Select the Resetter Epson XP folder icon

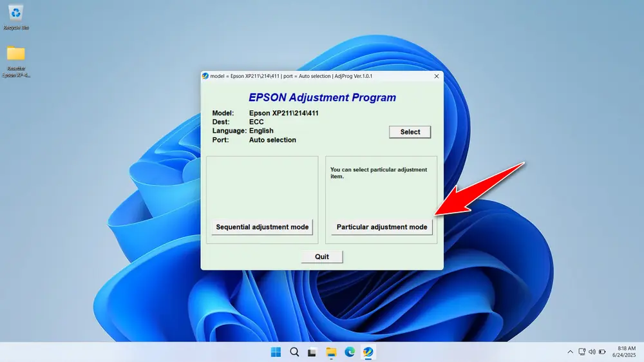[15, 61]
